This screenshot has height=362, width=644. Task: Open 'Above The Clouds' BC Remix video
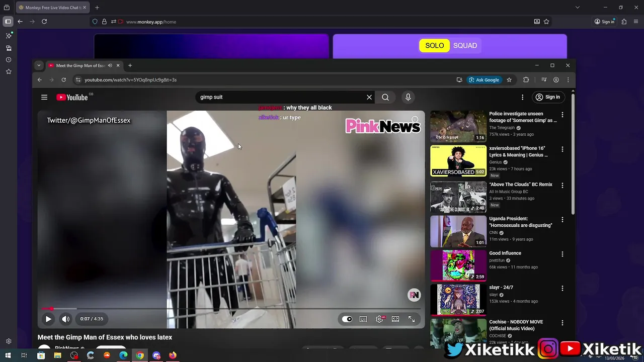click(521, 185)
